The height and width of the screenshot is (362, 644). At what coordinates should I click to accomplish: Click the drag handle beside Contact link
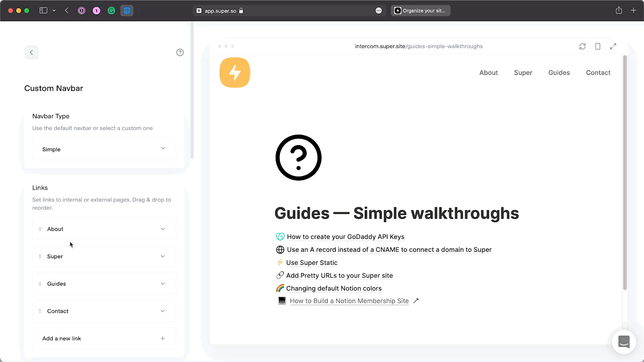coord(40,311)
